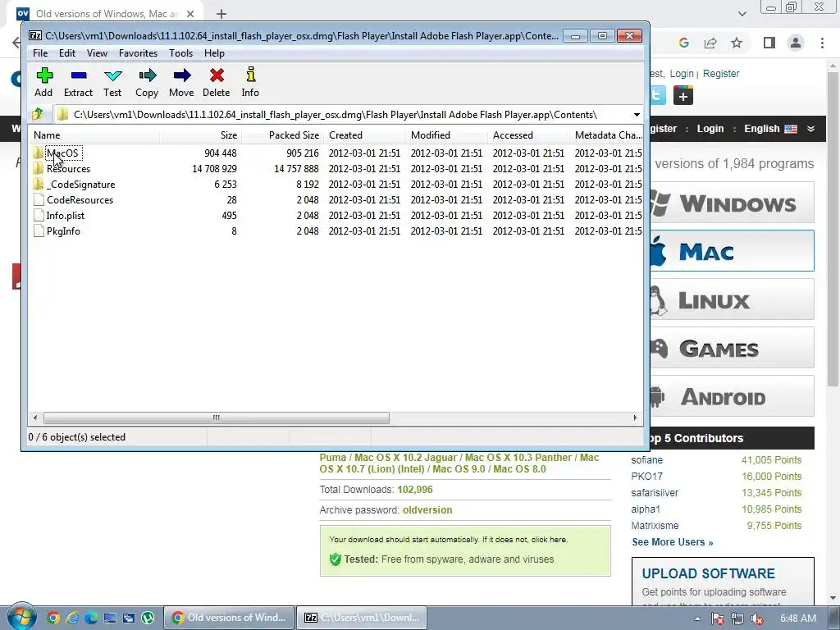Sort by the Accessed column header
This screenshot has height=630, width=840.
pos(529,135)
